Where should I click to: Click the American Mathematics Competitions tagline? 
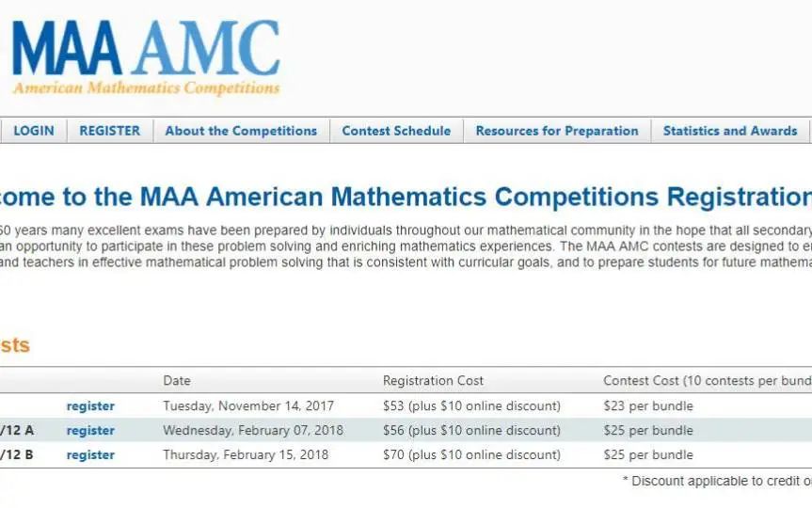(x=147, y=87)
